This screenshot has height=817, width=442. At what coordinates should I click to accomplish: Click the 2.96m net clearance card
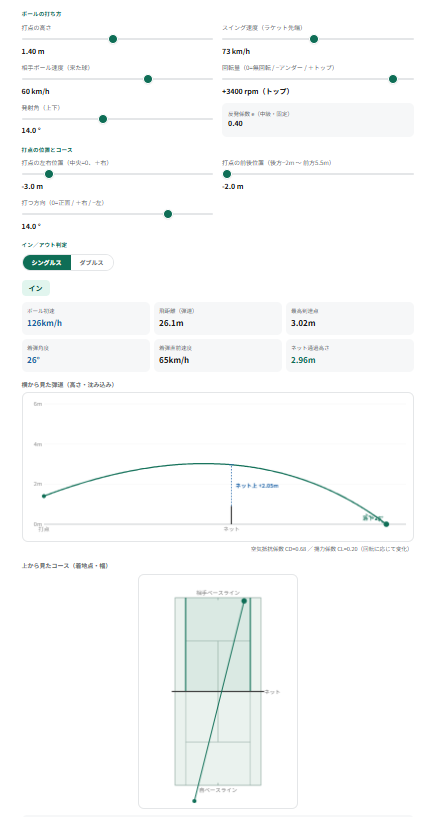[350, 355]
